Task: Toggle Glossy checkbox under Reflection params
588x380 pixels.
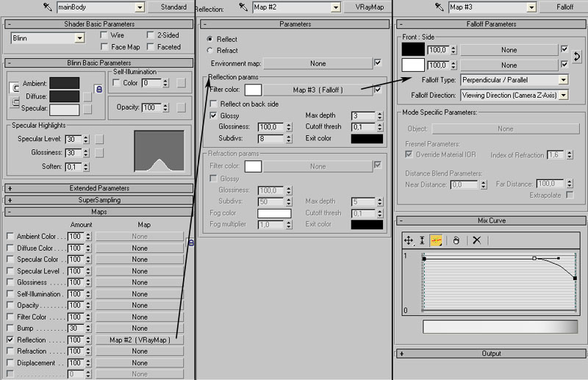Action: (x=213, y=115)
